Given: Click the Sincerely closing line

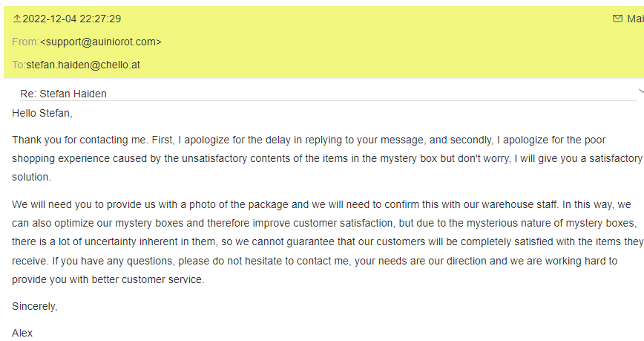Looking at the screenshot, I should pyautogui.click(x=34, y=306).
